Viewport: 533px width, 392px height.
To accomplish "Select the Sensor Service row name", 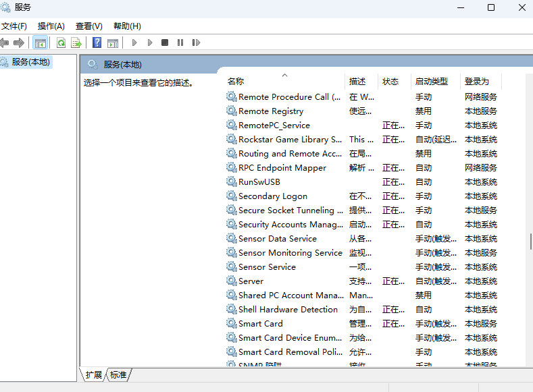I will pyautogui.click(x=268, y=267).
